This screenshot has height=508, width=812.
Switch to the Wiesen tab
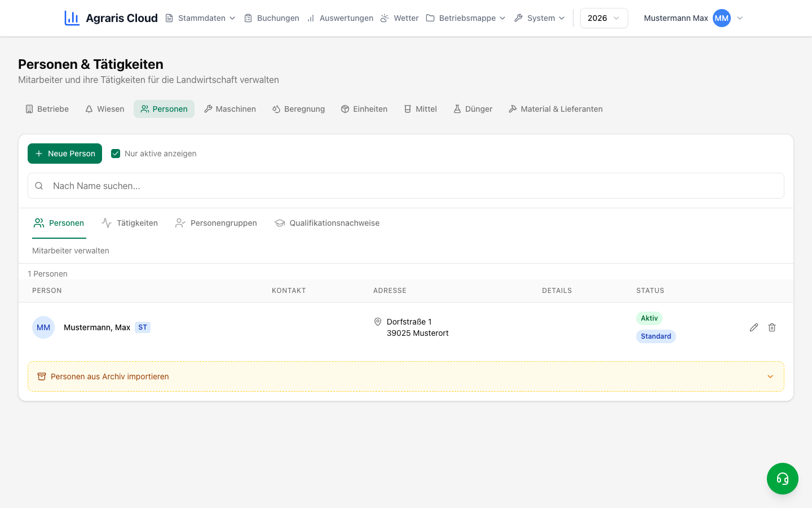click(105, 109)
